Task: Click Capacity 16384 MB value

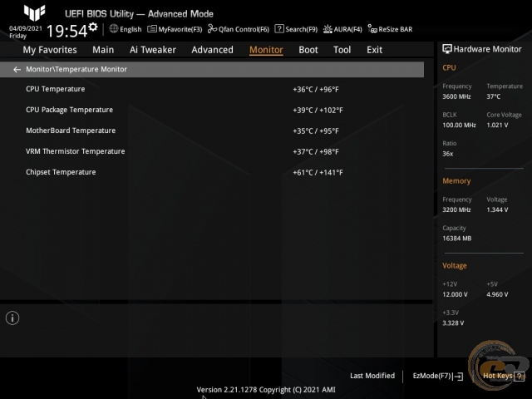Action: (456, 239)
